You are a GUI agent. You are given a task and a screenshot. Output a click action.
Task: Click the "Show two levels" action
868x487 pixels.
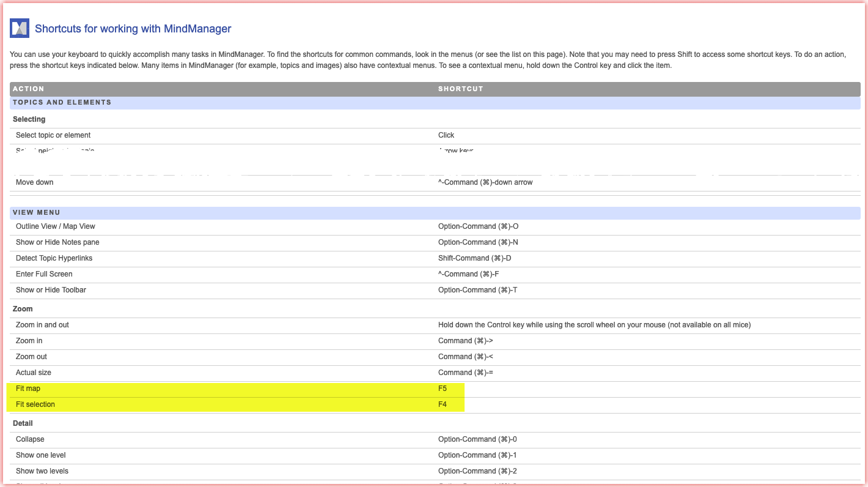click(x=42, y=471)
